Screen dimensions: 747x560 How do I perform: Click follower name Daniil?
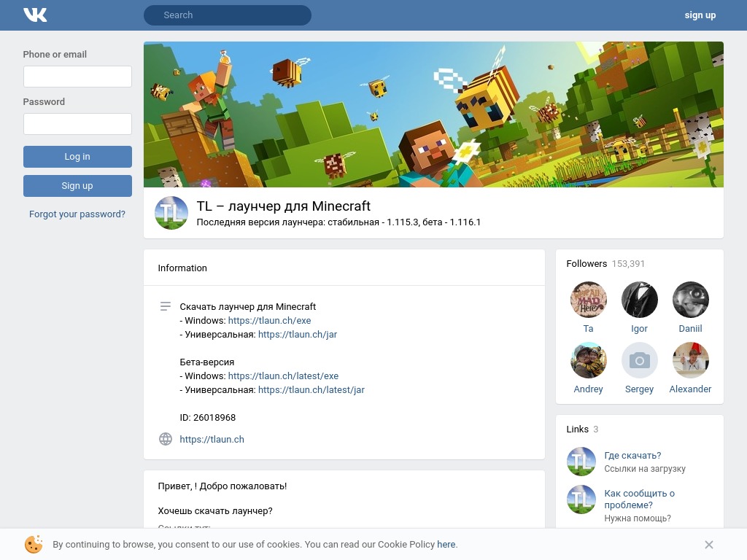[x=690, y=329]
